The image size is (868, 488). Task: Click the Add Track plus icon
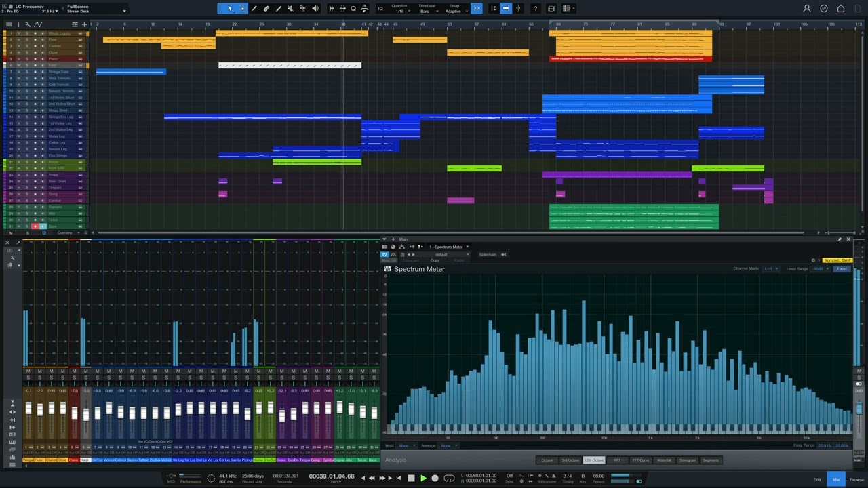(x=84, y=24)
